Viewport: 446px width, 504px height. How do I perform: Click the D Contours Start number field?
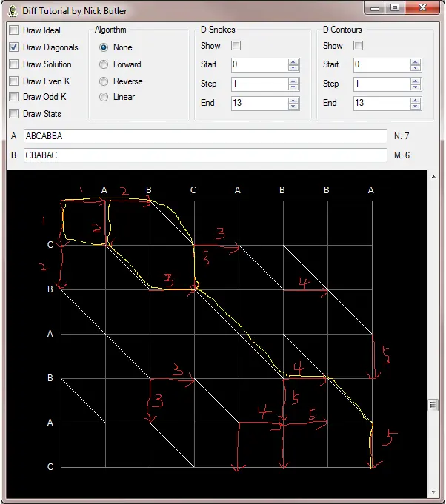pos(382,65)
